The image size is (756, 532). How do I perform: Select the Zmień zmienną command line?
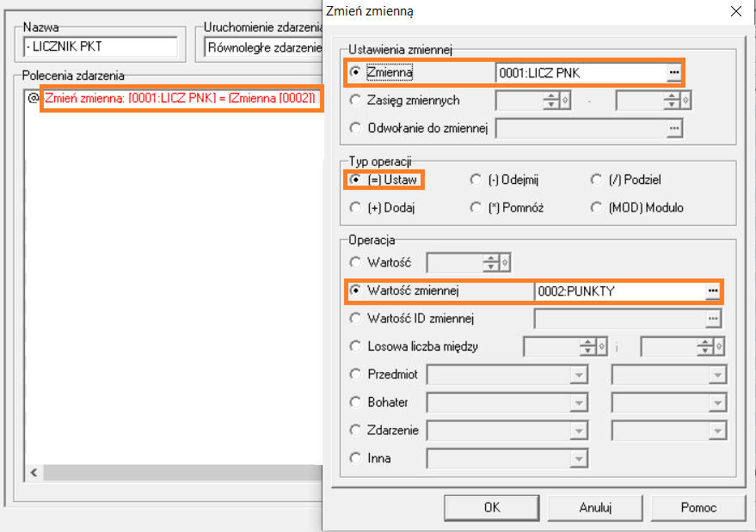tap(180, 99)
